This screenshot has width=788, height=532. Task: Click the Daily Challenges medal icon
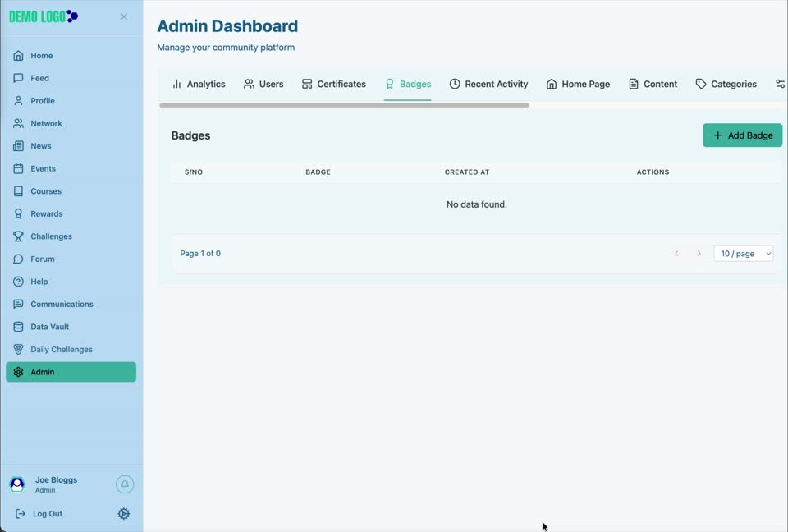pos(18,350)
